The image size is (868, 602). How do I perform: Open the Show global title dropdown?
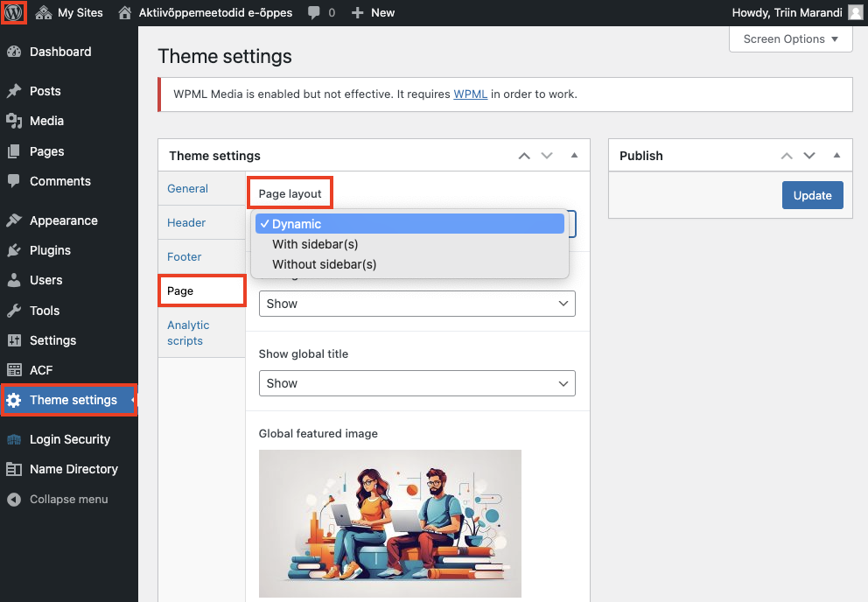coord(416,383)
